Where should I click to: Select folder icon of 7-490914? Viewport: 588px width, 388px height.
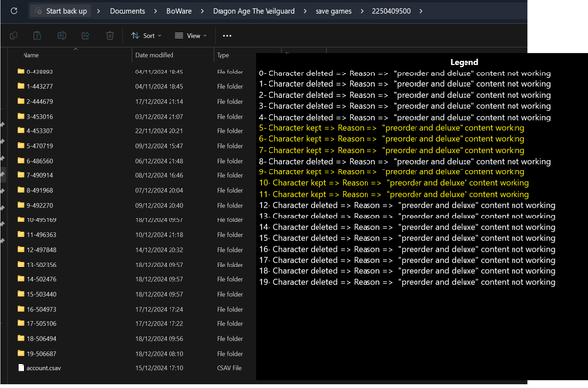coord(21,175)
